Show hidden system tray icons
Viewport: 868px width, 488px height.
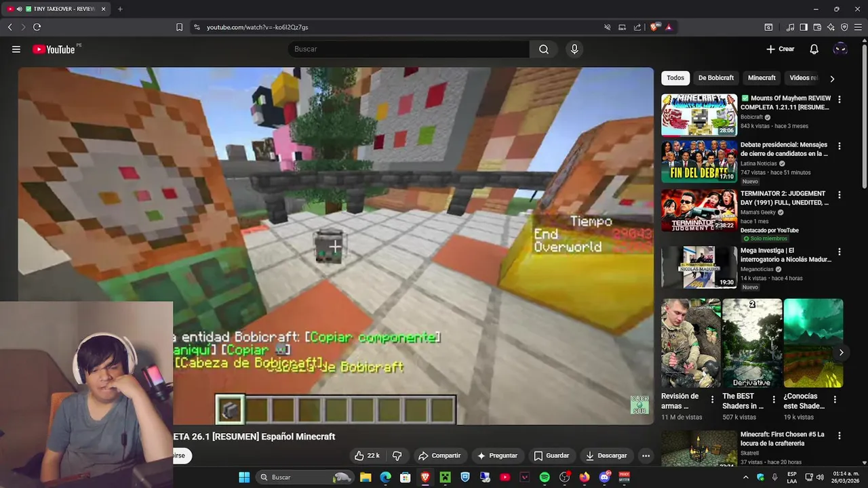(746, 477)
